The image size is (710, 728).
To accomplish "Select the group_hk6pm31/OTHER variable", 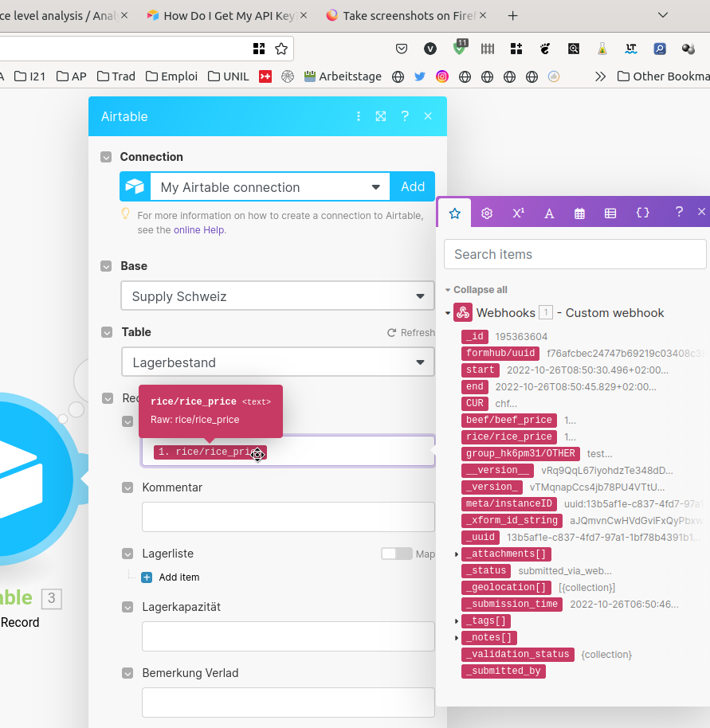I will (x=520, y=454).
